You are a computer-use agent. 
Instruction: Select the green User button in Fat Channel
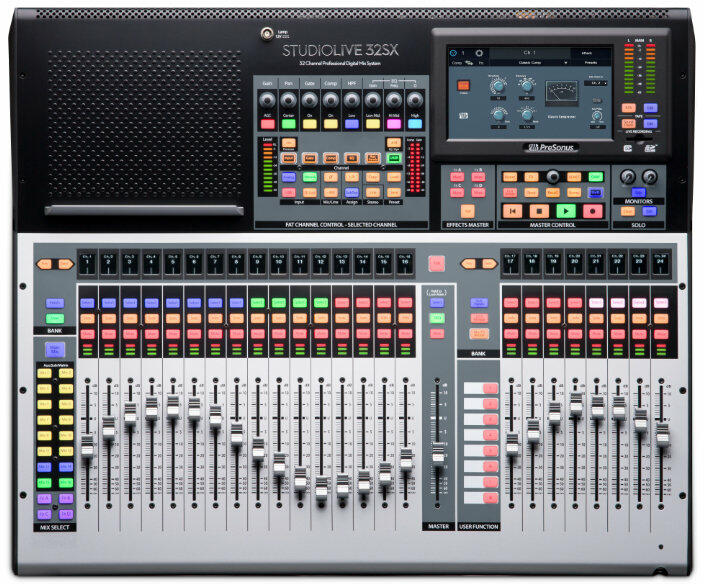[394, 158]
